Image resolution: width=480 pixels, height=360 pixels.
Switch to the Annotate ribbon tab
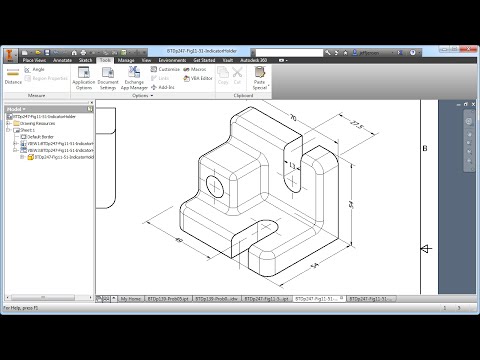tap(62, 60)
